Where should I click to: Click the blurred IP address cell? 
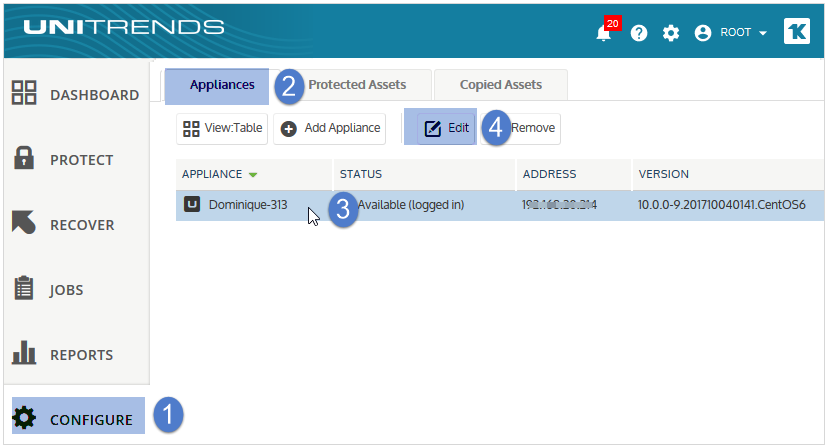click(559, 205)
